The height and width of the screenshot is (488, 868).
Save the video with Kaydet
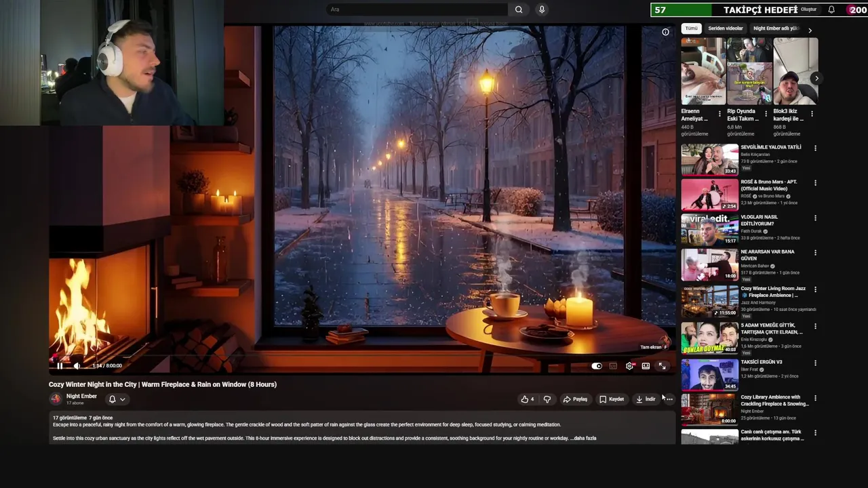(x=611, y=399)
